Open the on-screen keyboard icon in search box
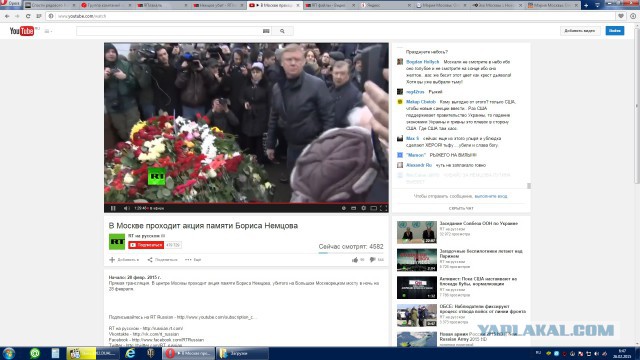Image resolution: width=640 pixels, height=360 pixels. click(266, 31)
